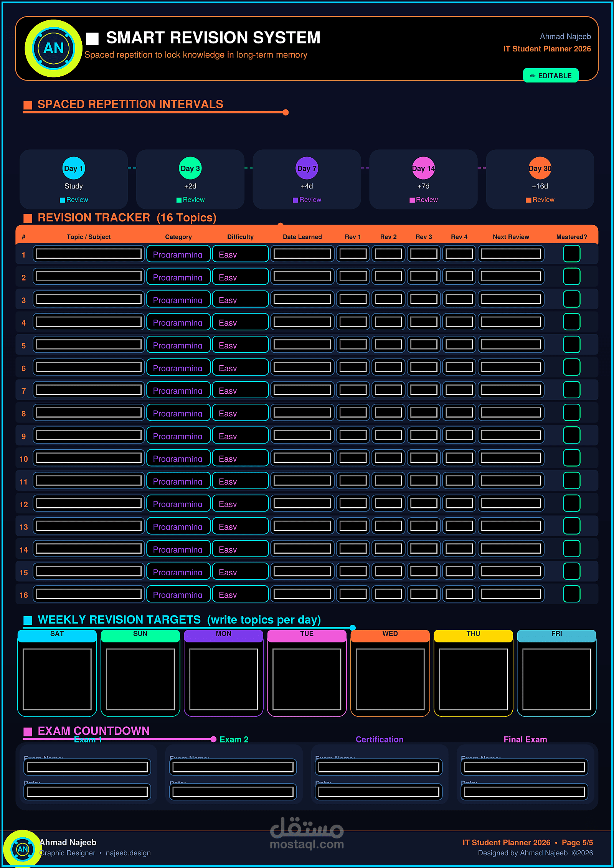Click the orange Day 30 circle
This screenshot has width=614, height=868.
tap(540, 168)
